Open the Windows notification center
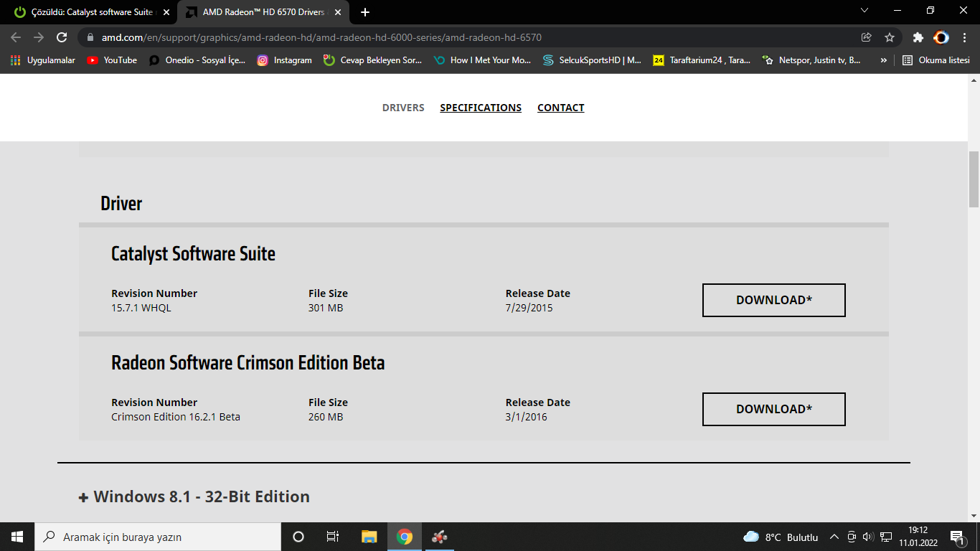980x551 pixels. pos(957,537)
